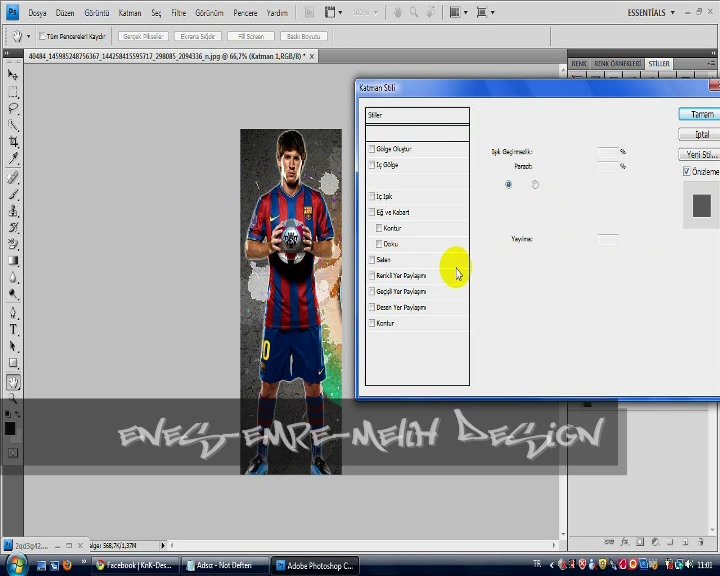Select the Crop tool

coord(13,141)
